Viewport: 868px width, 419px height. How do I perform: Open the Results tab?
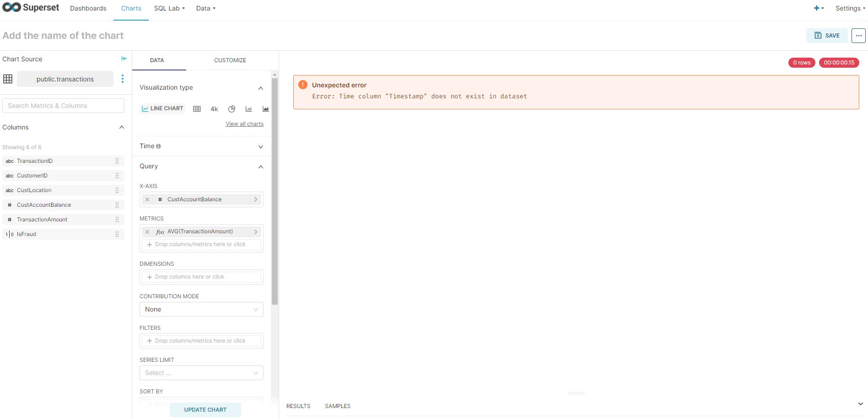coord(298,406)
